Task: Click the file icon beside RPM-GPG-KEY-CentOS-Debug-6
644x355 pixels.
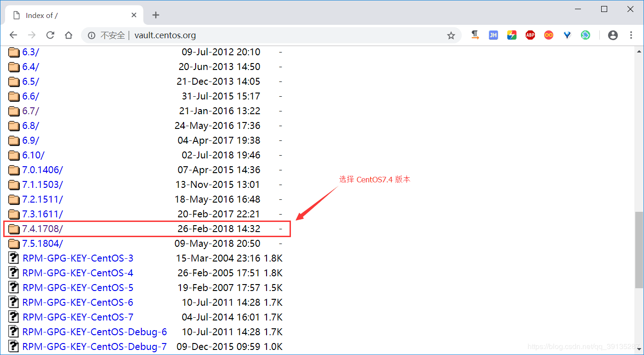Action: click(14, 332)
